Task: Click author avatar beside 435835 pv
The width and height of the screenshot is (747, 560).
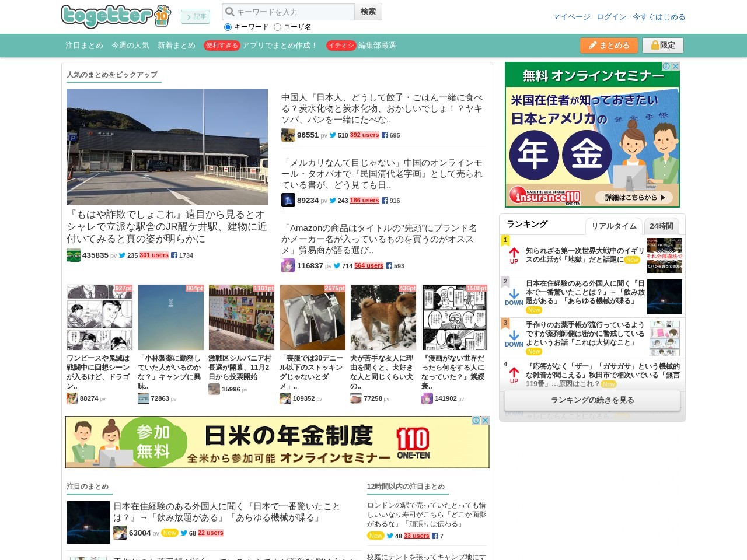Action: click(74, 256)
